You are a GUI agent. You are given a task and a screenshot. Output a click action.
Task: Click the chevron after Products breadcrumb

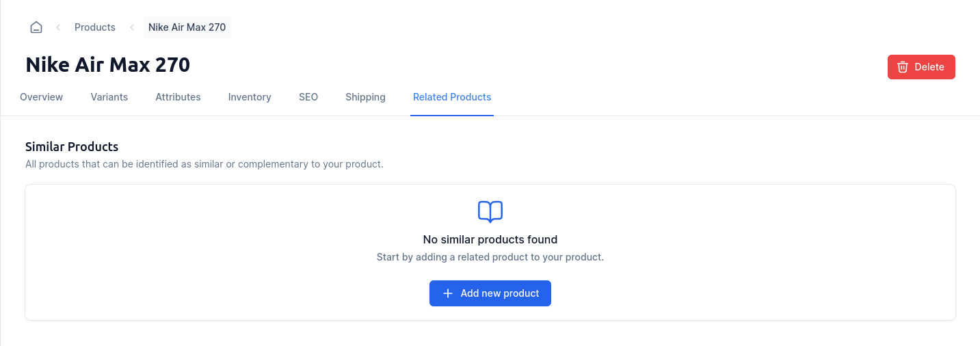coord(132,27)
